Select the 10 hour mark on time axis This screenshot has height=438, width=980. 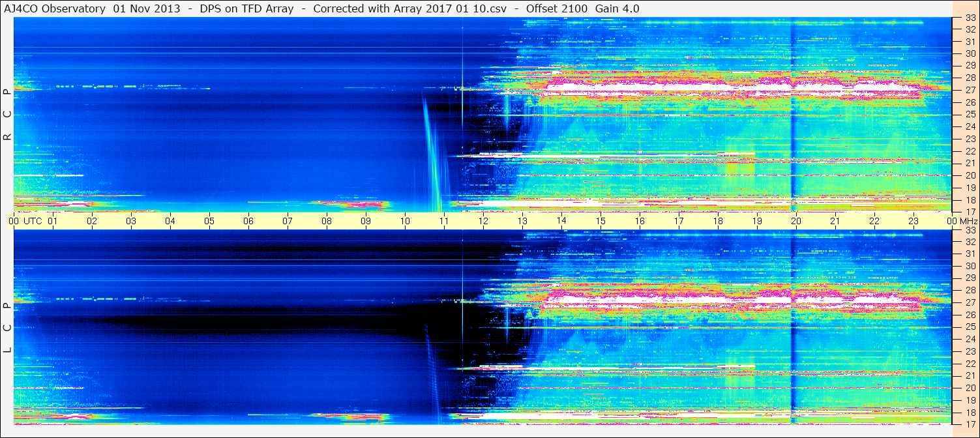click(405, 222)
